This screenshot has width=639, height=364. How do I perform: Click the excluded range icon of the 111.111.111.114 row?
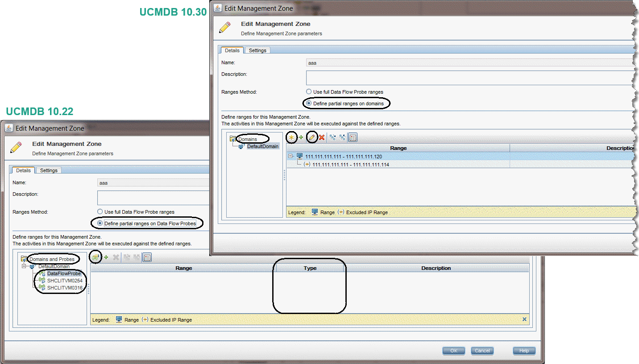coord(307,165)
